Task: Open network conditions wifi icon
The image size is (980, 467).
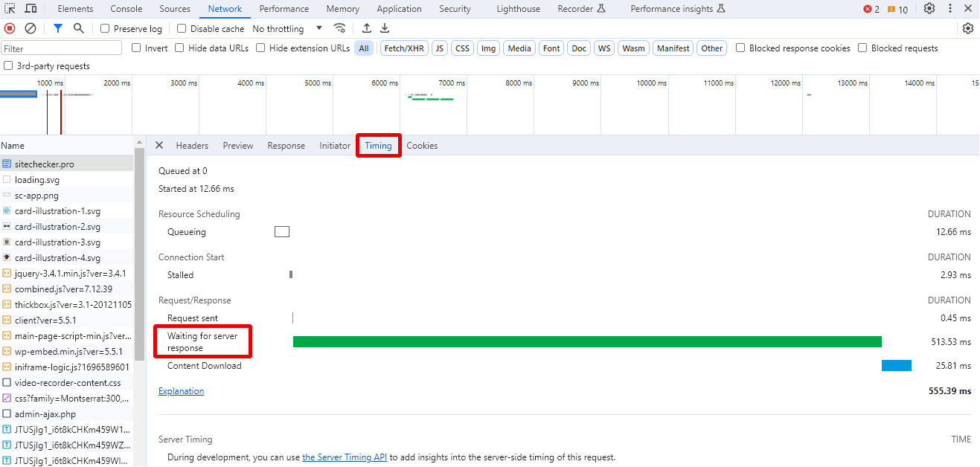Action: tap(340, 28)
